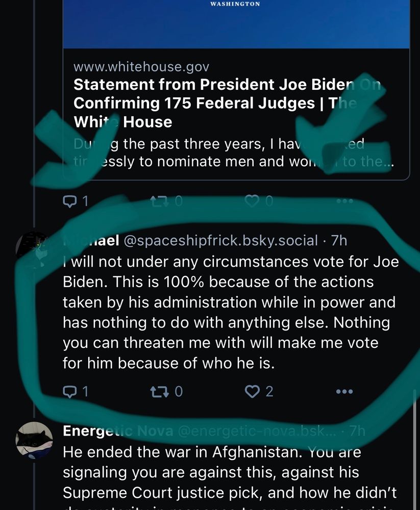The width and height of the screenshot is (420, 510).
Task: Open more options on the White House link post
Action: click(344, 201)
